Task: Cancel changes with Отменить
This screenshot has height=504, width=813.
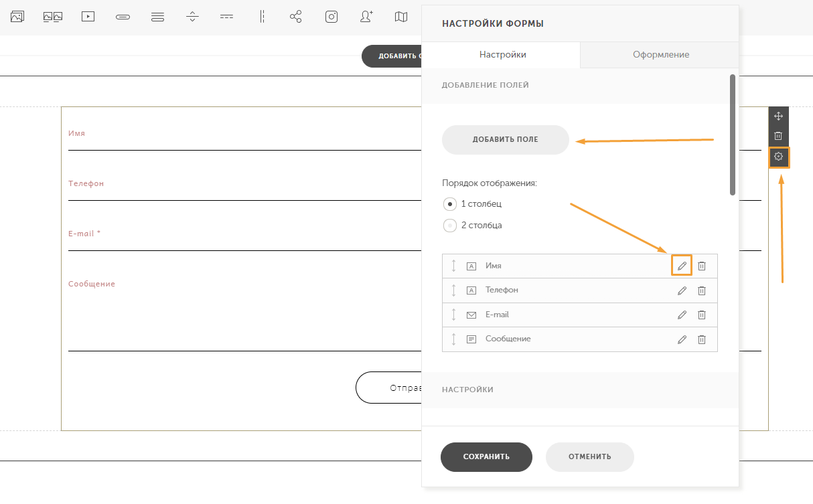Action: pyautogui.click(x=590, y=457)
